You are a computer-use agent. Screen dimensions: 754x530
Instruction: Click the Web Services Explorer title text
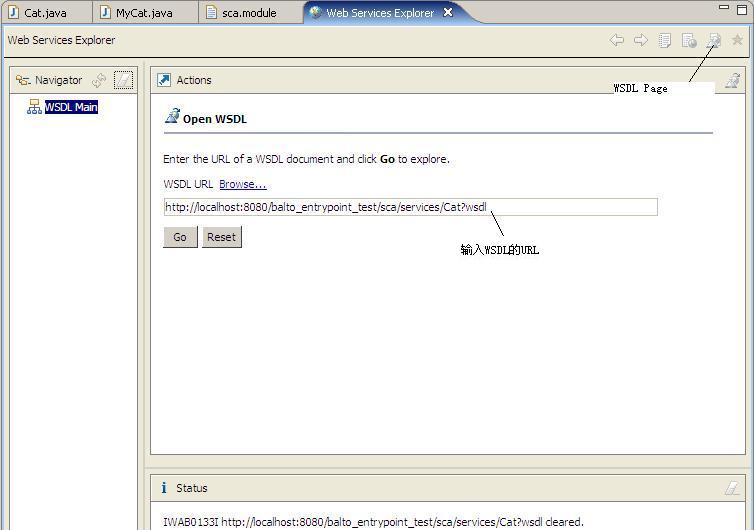click(62, 40)
